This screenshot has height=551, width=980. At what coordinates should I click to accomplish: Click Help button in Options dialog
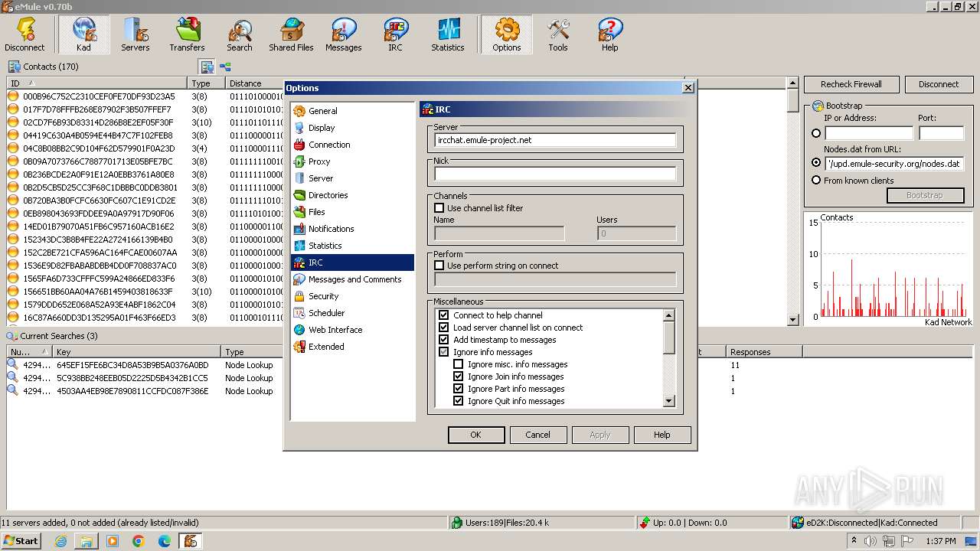tap(662, 435)
